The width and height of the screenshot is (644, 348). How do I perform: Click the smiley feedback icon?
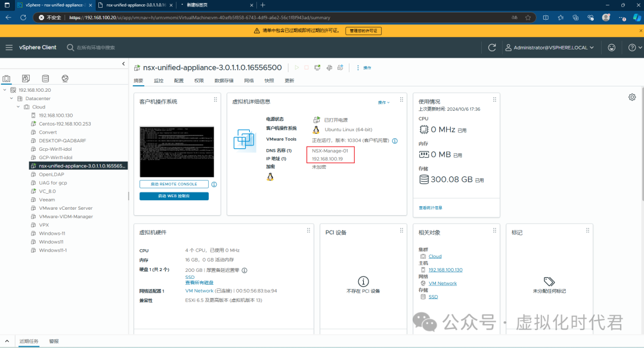pos(612,48)
